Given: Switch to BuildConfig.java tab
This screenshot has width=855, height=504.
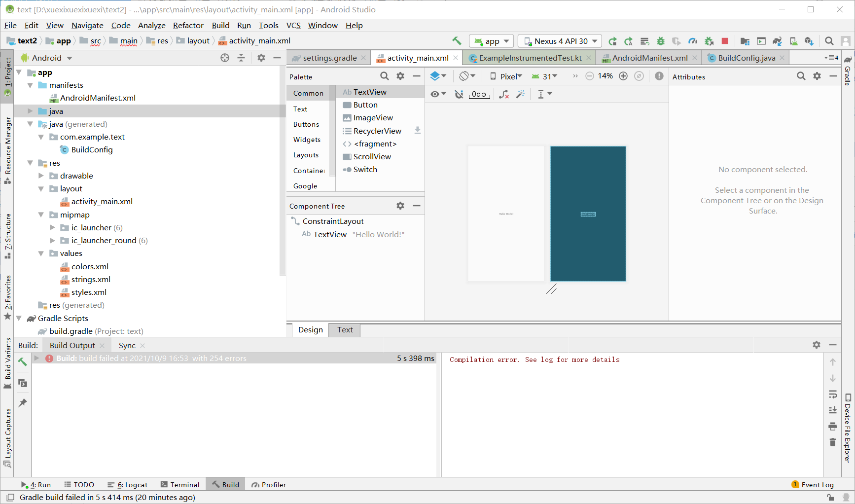Looking at the screenshot, I should pos(746,58).
